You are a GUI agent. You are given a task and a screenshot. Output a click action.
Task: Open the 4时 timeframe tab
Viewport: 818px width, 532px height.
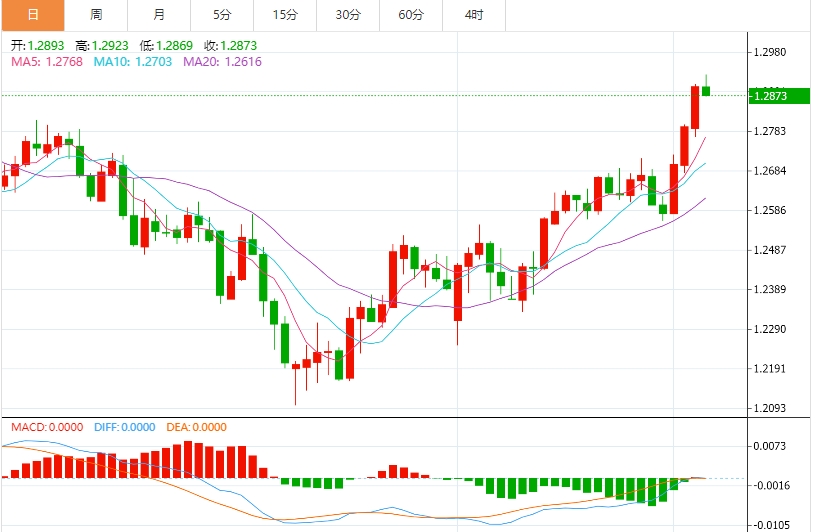tap(474, 15)
